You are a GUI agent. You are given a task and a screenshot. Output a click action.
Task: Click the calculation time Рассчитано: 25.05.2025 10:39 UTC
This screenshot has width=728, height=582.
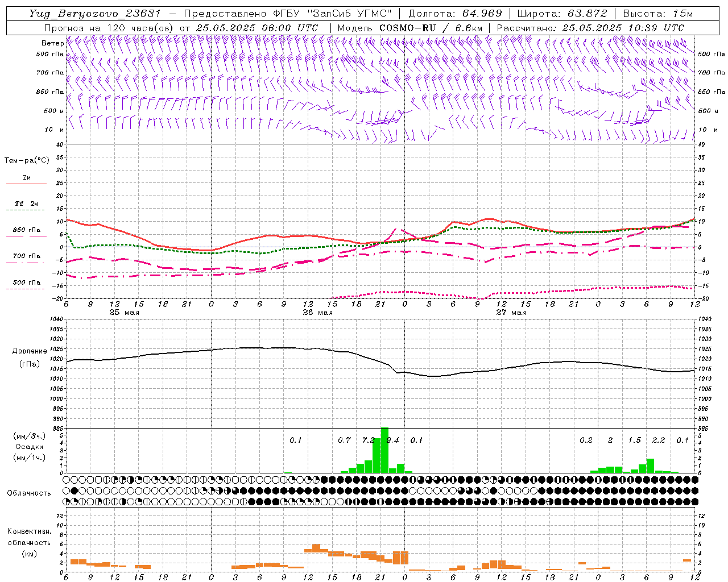coord(590,28)
